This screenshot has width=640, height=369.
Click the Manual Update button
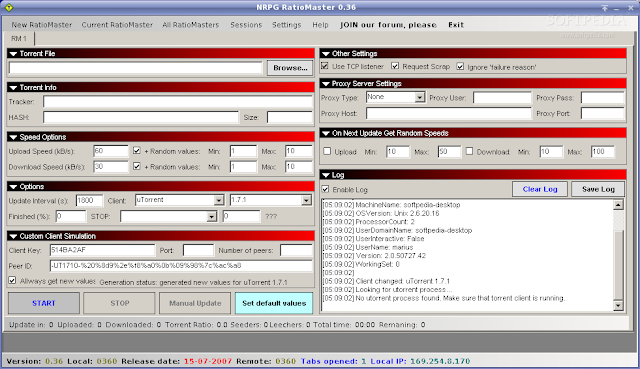[x=195, y=303]
